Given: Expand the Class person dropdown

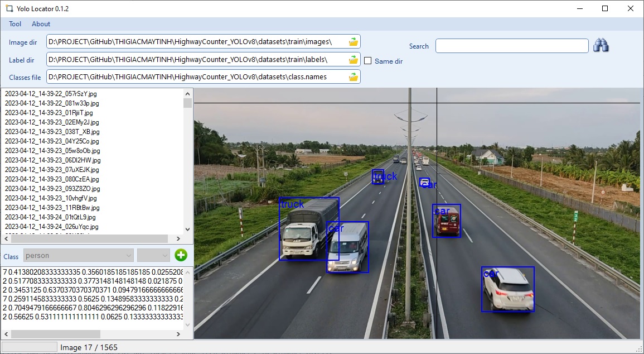Looking at the screenshot, I should click(79, 256).
